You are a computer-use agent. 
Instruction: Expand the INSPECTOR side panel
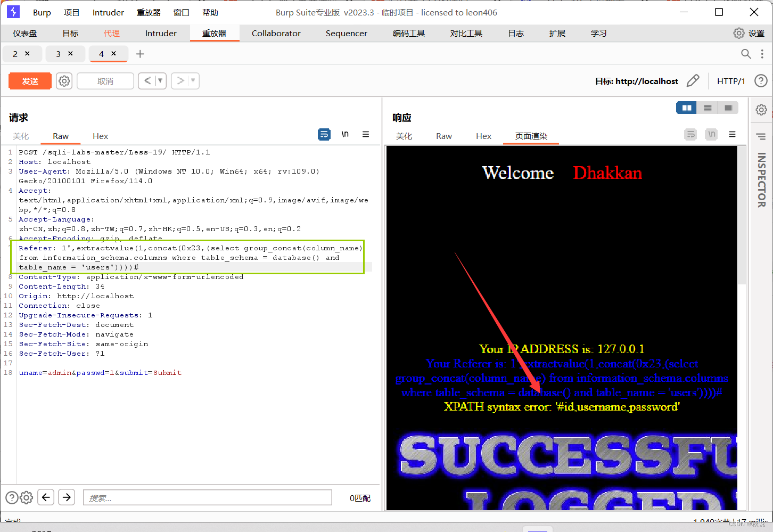point(761,180)
